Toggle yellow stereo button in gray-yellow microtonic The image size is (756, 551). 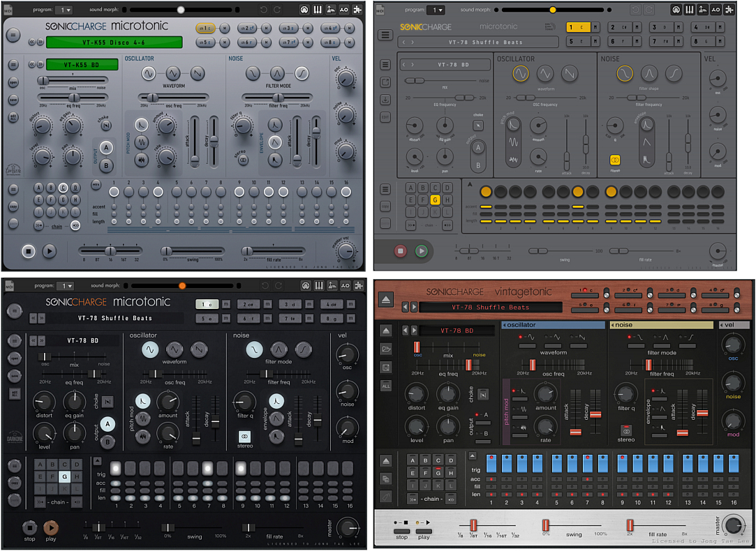(615, 160)
